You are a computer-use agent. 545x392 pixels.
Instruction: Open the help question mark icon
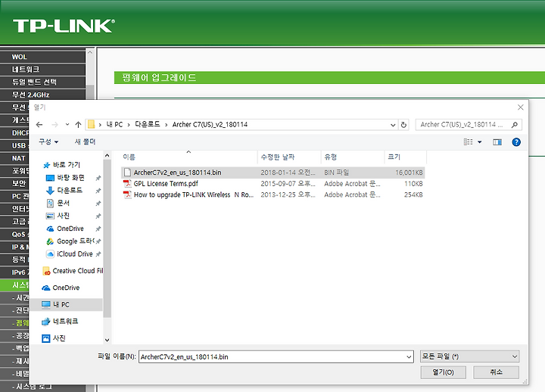coord(516,142)
